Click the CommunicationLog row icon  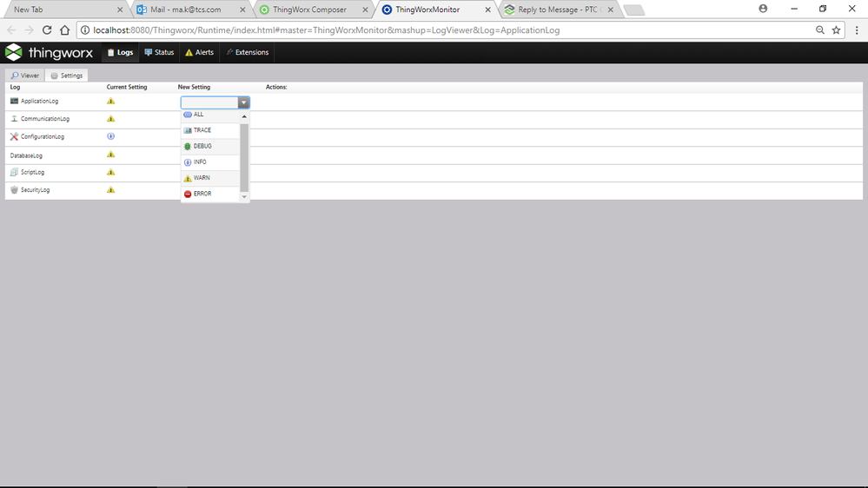[x=15, y=118]
